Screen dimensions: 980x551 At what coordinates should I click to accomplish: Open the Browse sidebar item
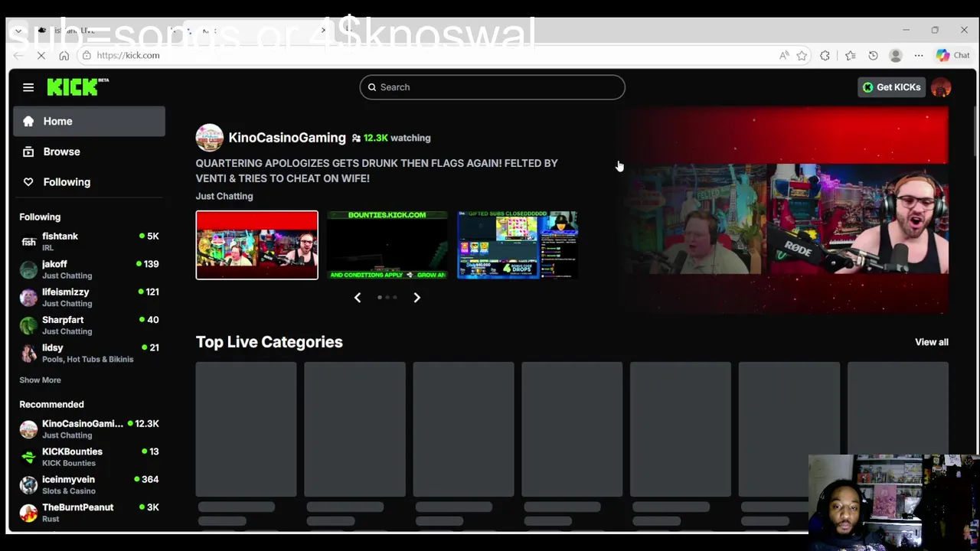(x=89, y=152)
